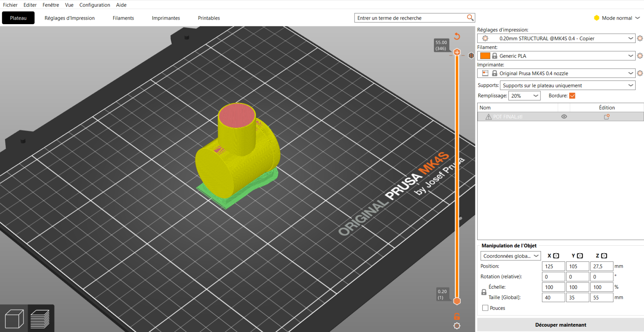Viewport: 644px width, 332px height.
Task: Click the Z position field showing 27,5
Action: pyautogui.click(x=602, y=266)
